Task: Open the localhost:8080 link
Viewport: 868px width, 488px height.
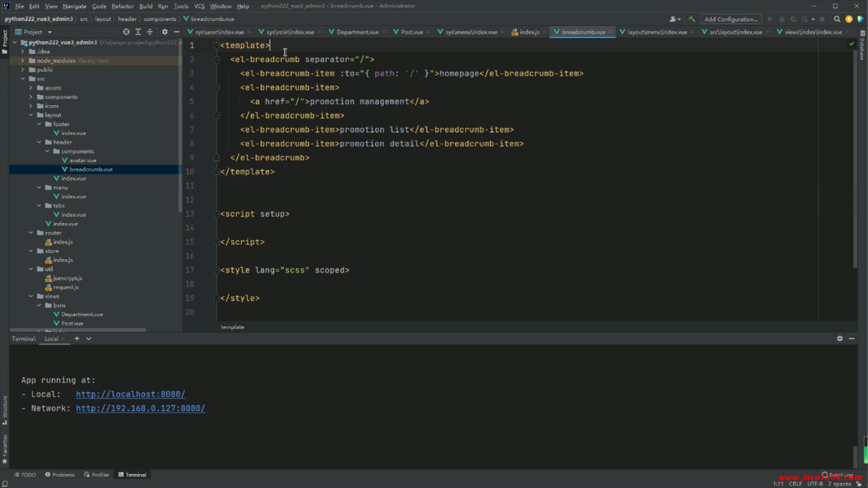Action: pos(130,394)
